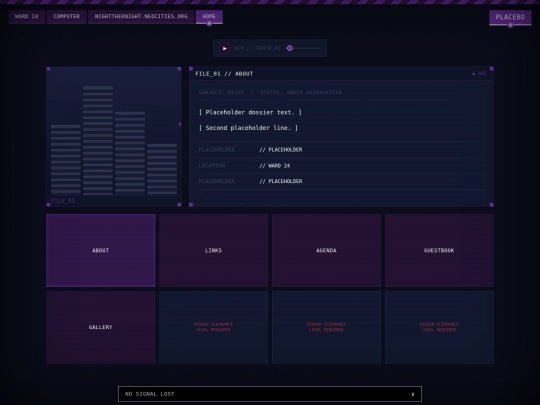Open the GUESTBOOK tile
This screenshot has width=540, height=405.
tap(439, 250)
